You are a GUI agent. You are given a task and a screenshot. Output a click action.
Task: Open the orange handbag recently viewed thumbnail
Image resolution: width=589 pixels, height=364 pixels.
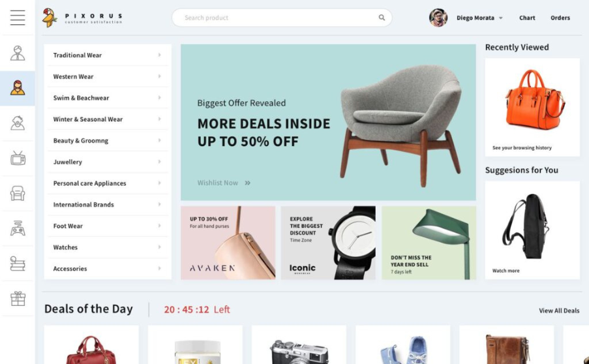coord(532,107)
